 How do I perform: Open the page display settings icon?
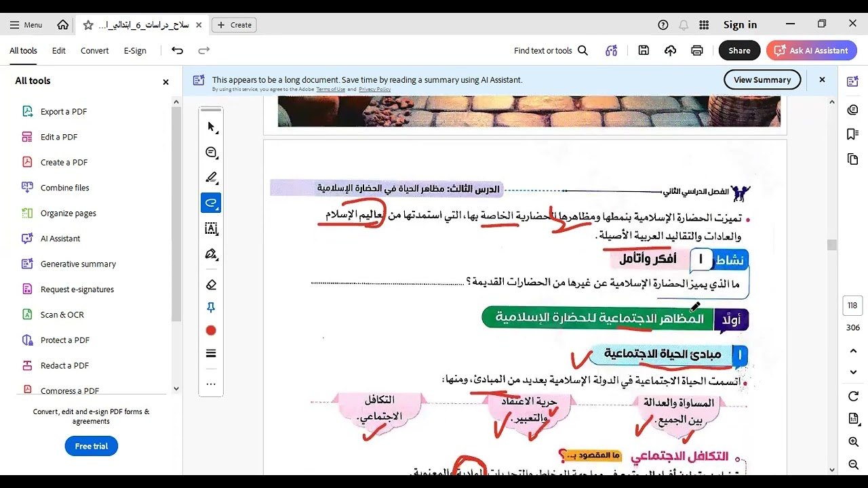(x=853, y=420)
